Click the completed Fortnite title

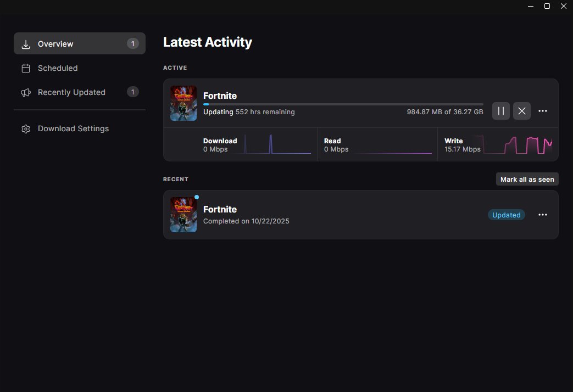pyautogui.click(x=220, y=209)
